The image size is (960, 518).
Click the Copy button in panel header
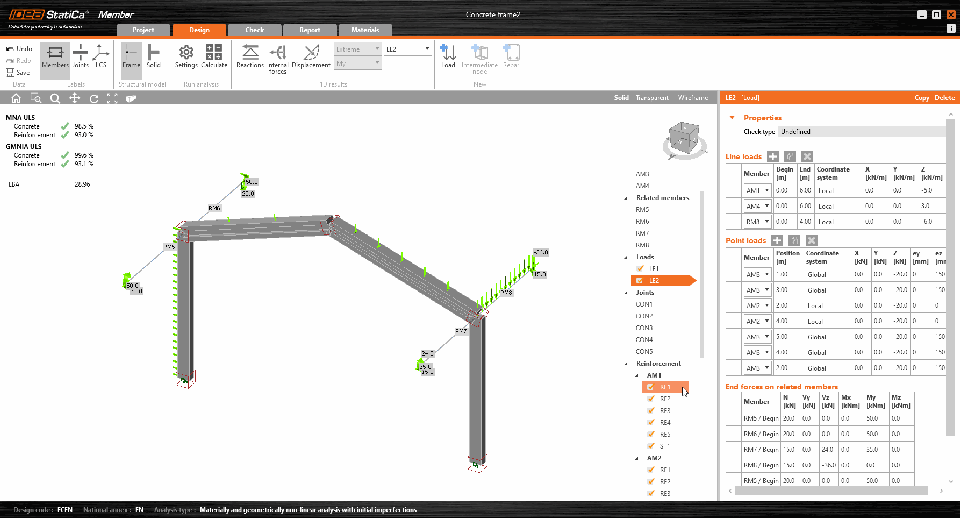point(921,98)
